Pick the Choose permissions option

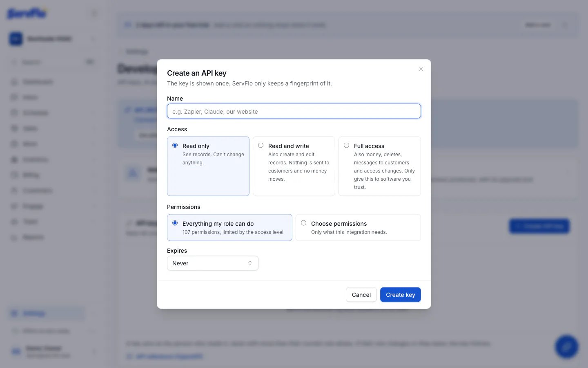pyautogui.click(x=358, y=228)
